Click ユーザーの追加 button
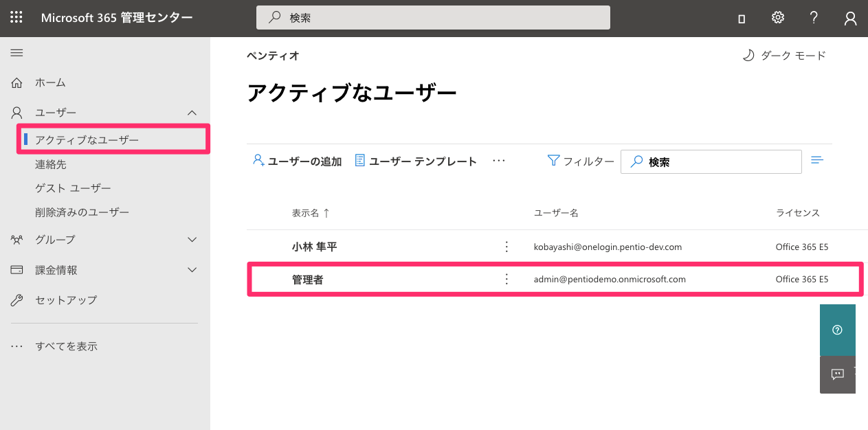The image size is (868, 430). [298, 161]
